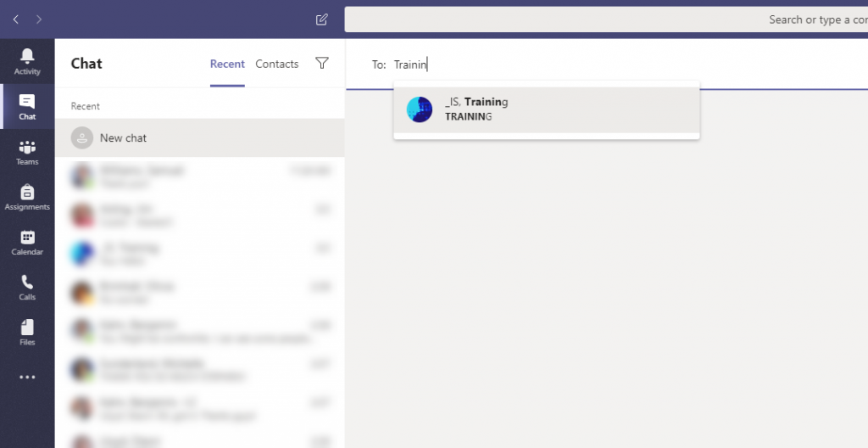
Task: Show more apps with ellipsis icon
Action: click(27, 377)
